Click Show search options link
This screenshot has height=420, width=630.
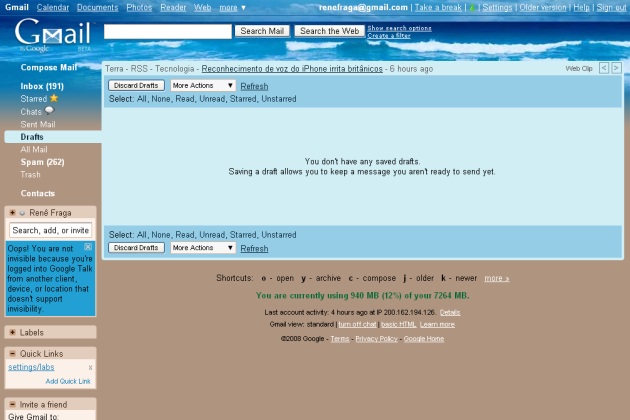pyautogui.click(x=399, y=28)
